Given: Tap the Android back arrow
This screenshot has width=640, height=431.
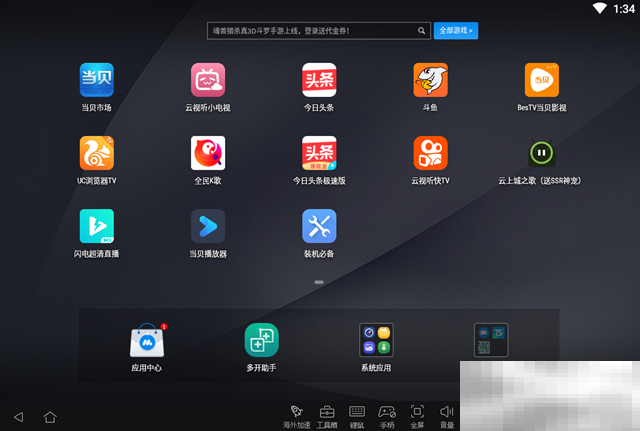Looking at the screenshot, I should pyautogui.click(x=19, y=417).
